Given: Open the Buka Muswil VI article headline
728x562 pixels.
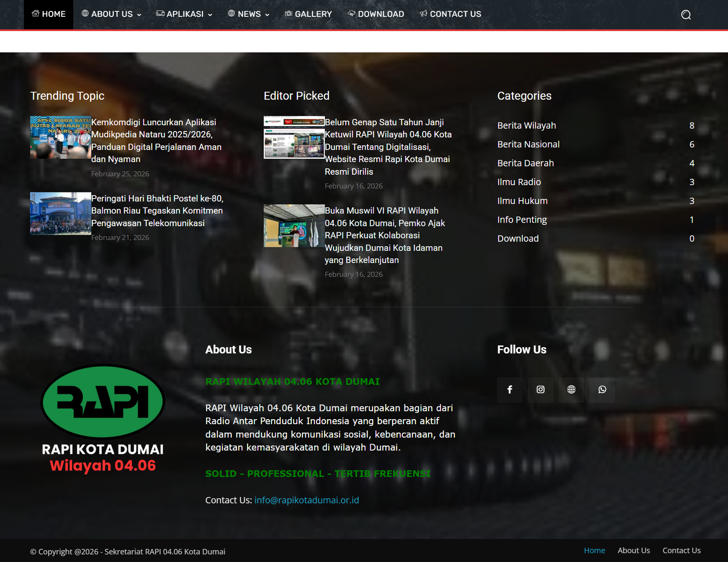Looking at the screenshot, I should click(384, 235).
